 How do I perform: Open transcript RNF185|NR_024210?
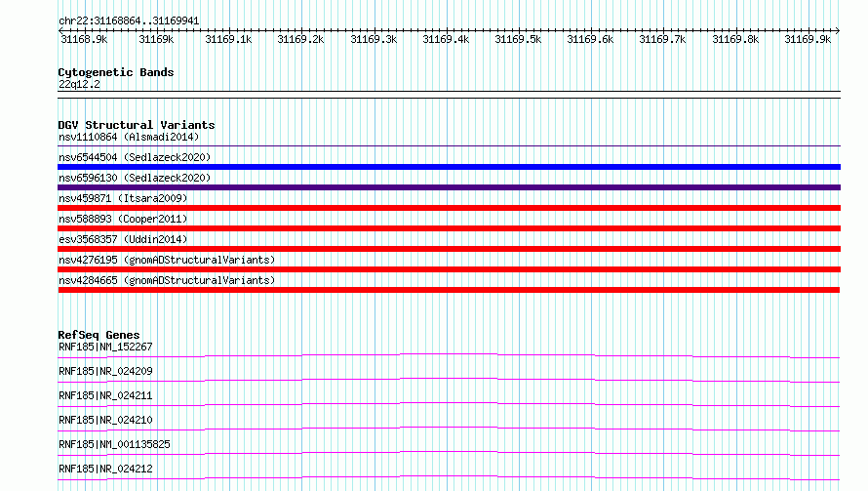point(105,420)
